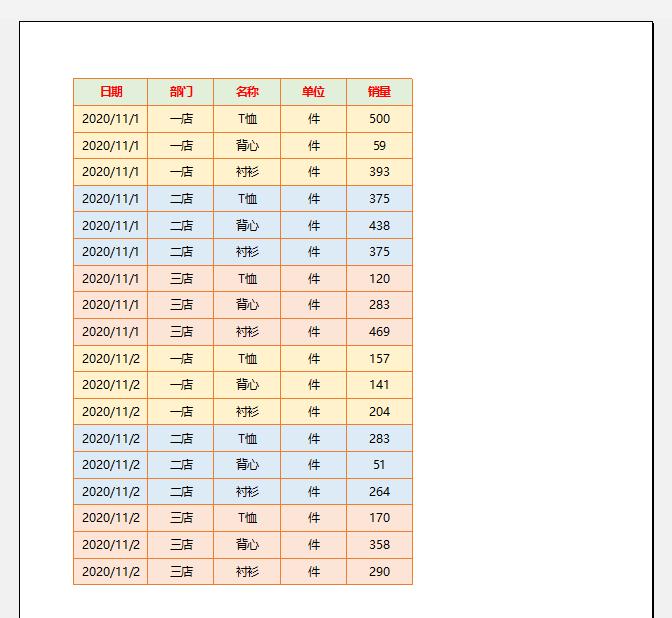
Task: Select the sales cell 358
Action: (x=379, y=545)
